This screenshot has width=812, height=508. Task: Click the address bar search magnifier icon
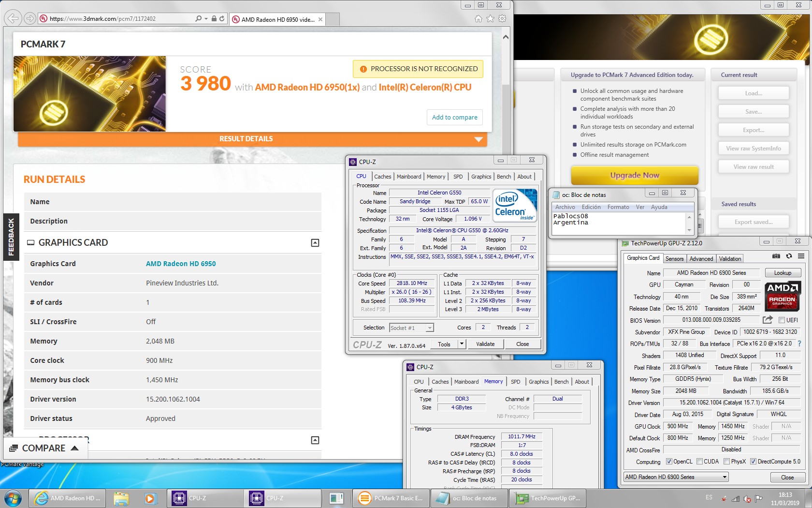[x=198, y=18]
